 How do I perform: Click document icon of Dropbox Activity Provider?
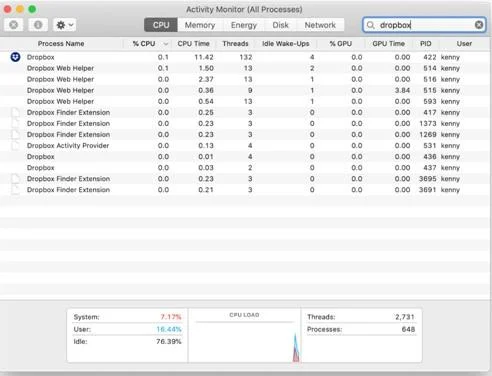pyautogui.click(x=15, y=146)
